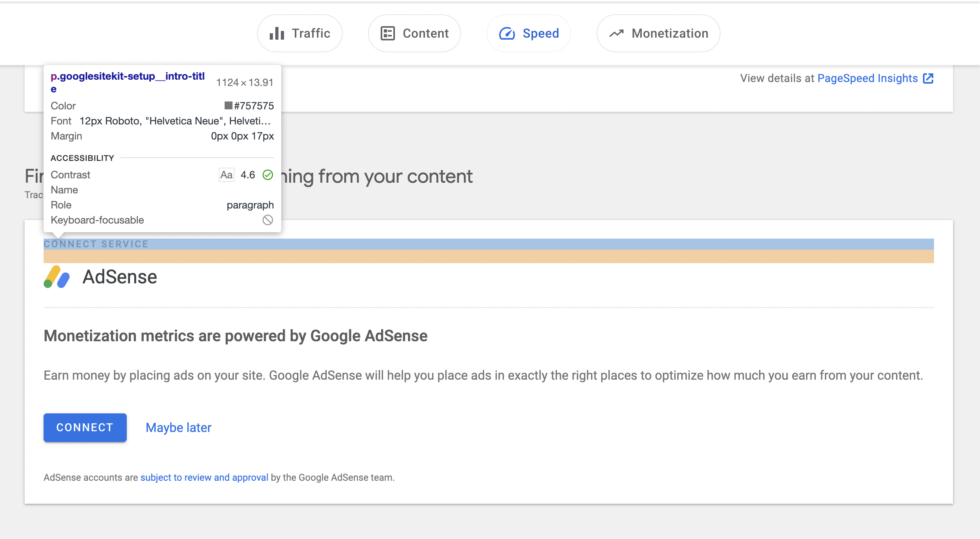The image size is (980, 539).
Task: Open the Content tab
Action: click(425, 33)
